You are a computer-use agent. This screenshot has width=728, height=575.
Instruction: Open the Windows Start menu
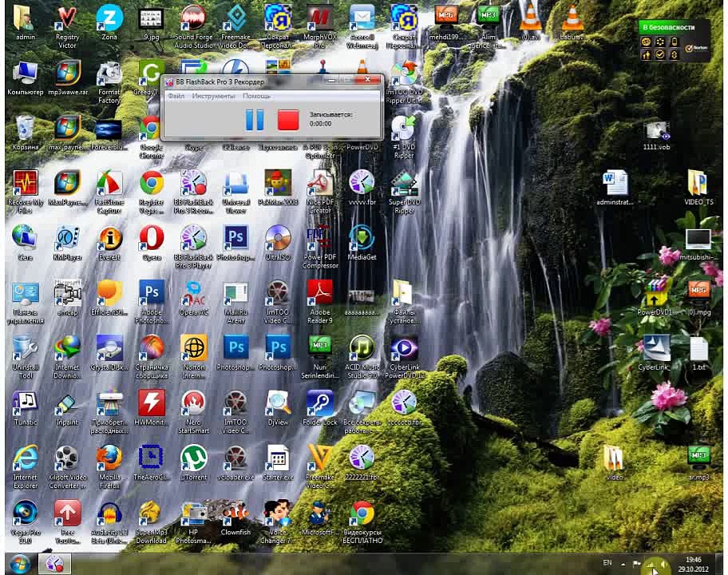(19, 564)
